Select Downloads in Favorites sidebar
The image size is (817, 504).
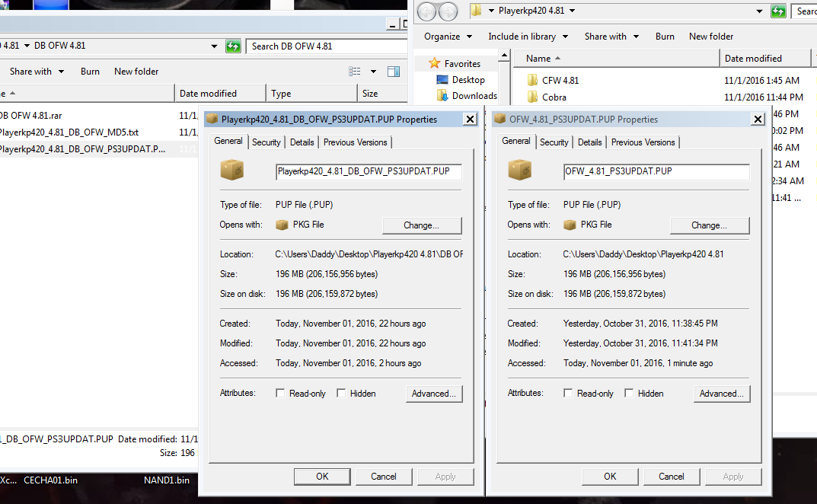474,96
